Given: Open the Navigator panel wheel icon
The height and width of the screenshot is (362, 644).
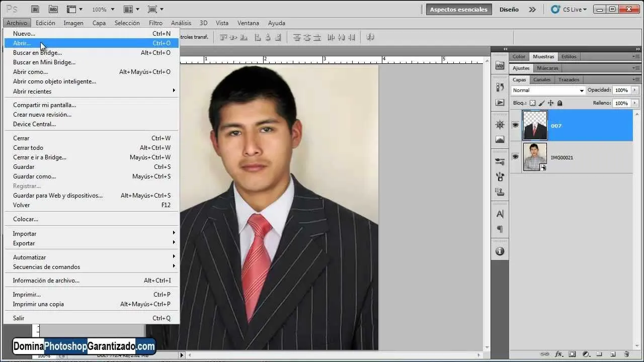Looking at the screenshot, I should 500,124.
